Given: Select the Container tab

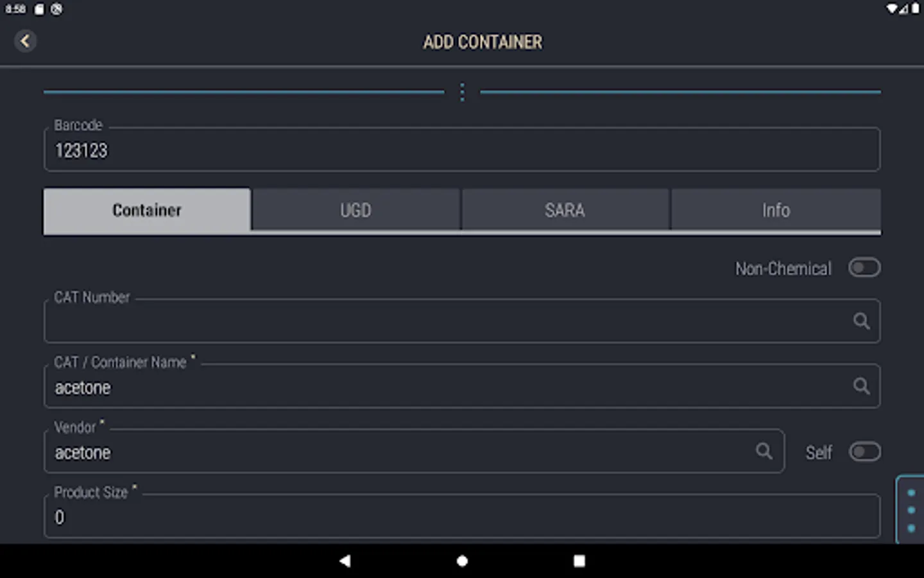Looking at the screenshot, I should pyautogui.click(x=147, y=211).
